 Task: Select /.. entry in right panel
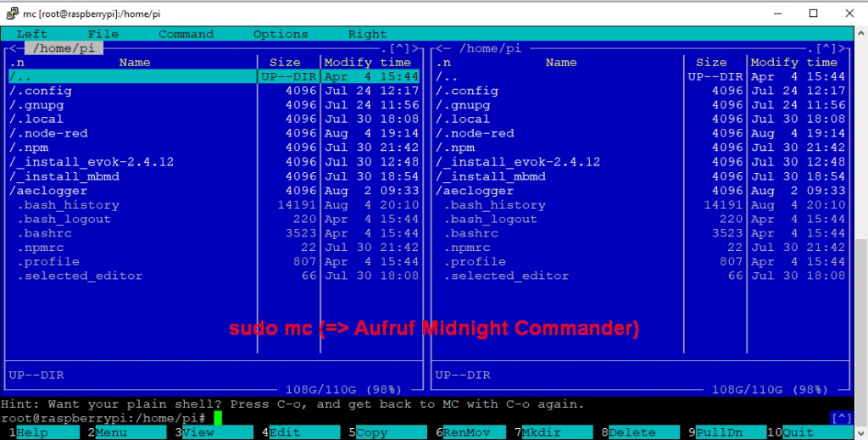pyautogui.click(x=641, y=76)
